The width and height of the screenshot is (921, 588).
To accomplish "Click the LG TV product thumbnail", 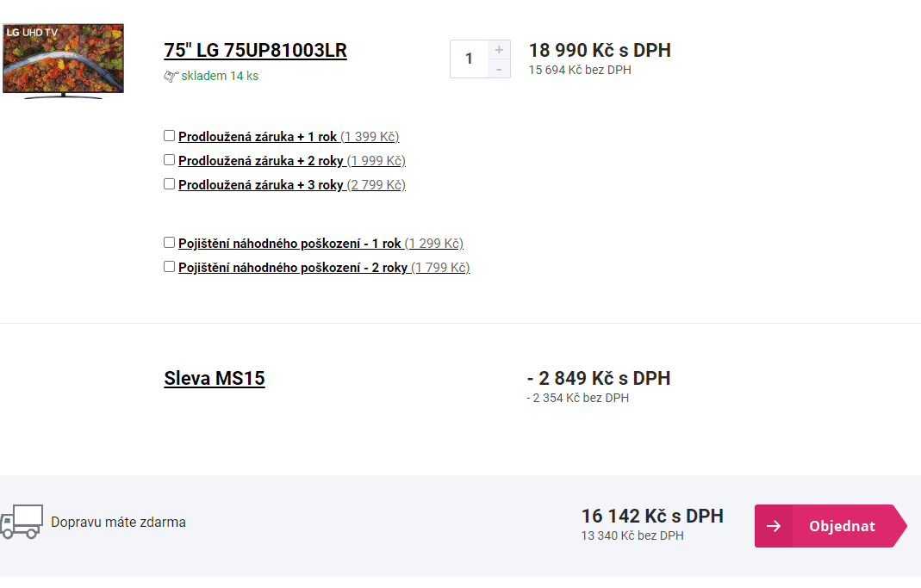I will tap(63, 60).
